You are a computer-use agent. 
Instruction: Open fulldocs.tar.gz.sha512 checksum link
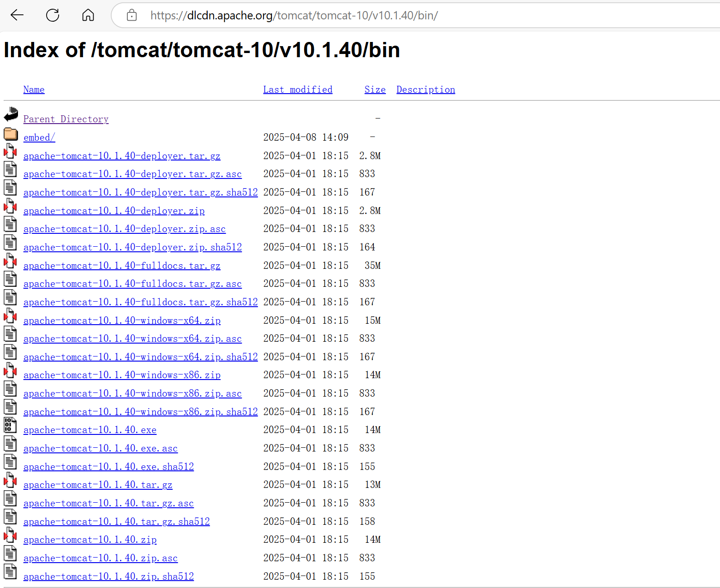[x=141, y=302]
